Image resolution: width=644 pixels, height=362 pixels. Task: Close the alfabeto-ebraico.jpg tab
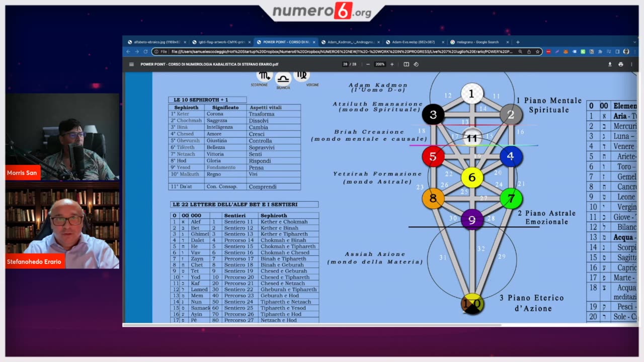click(x=184, y=42)
